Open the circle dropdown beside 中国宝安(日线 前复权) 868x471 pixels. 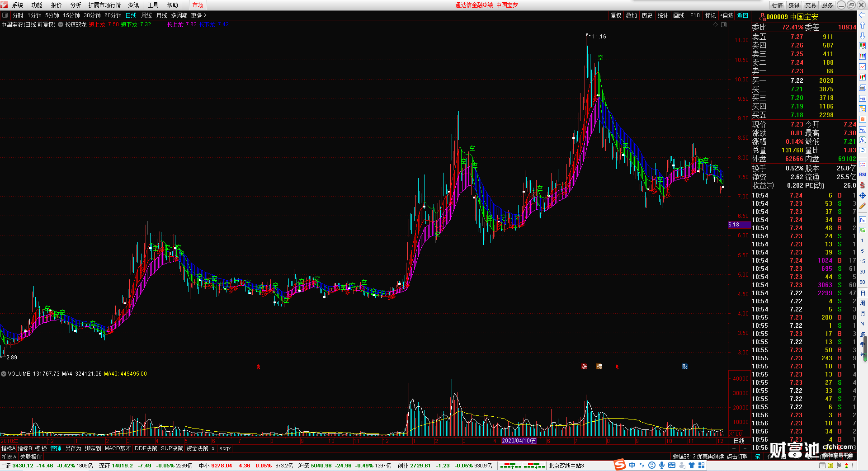61,25
